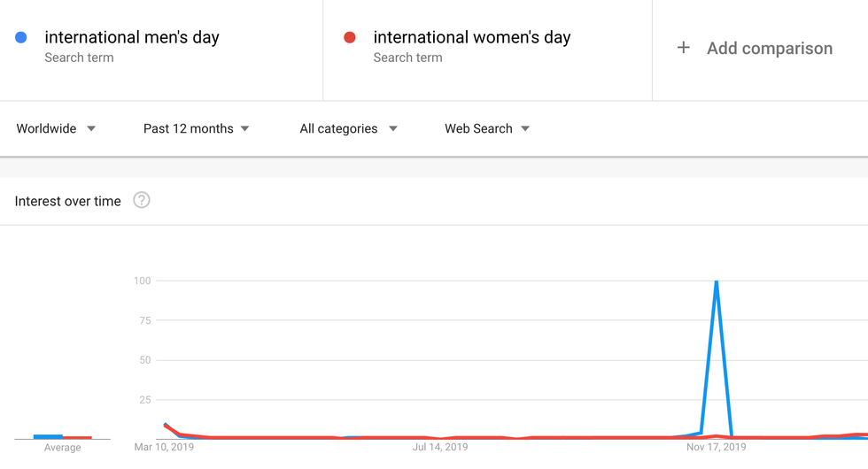The height and width of the screenshot is (469, 868).
Task: Click the blue dot for men's day term
Action: (21, 37)
